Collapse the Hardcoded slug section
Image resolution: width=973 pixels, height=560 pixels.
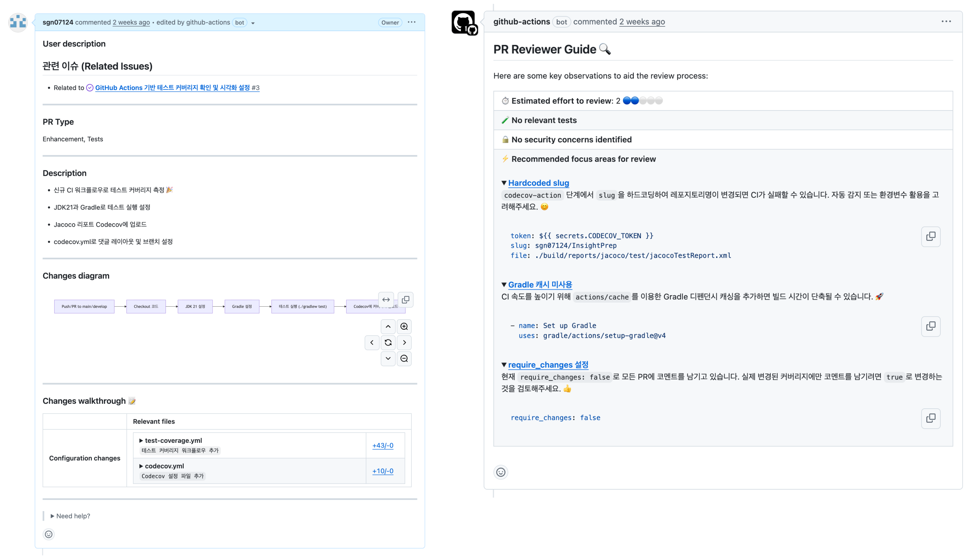(x=504, y=183)
